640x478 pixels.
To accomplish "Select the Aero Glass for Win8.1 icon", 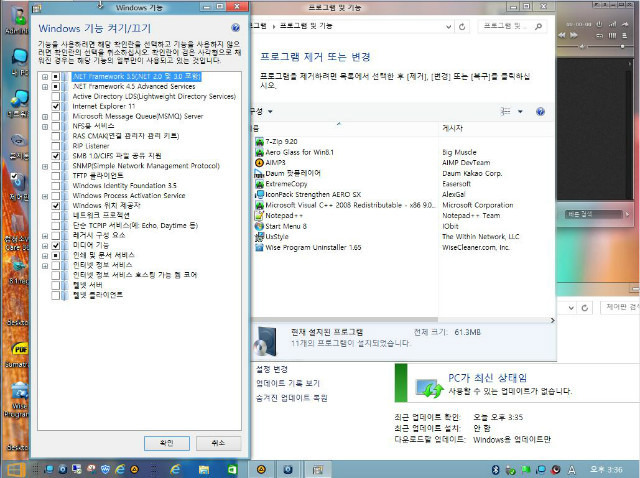I will point(259,152).
